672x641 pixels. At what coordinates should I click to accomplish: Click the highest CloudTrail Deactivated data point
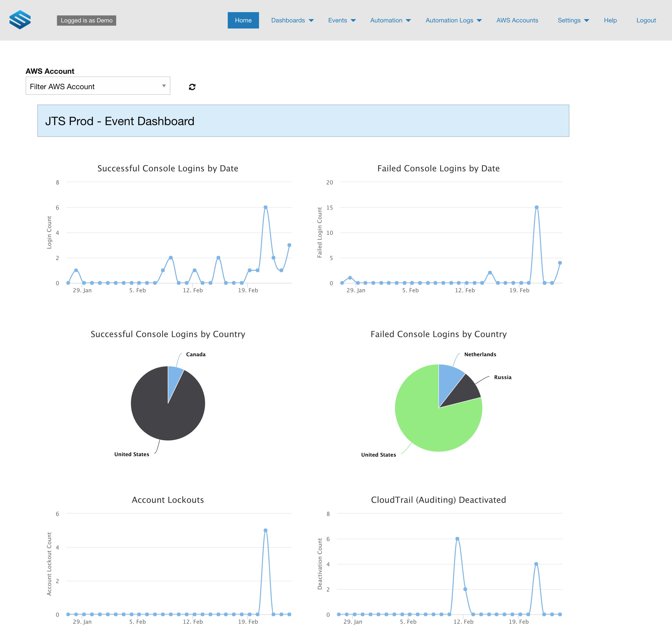(x=457, y=539)
